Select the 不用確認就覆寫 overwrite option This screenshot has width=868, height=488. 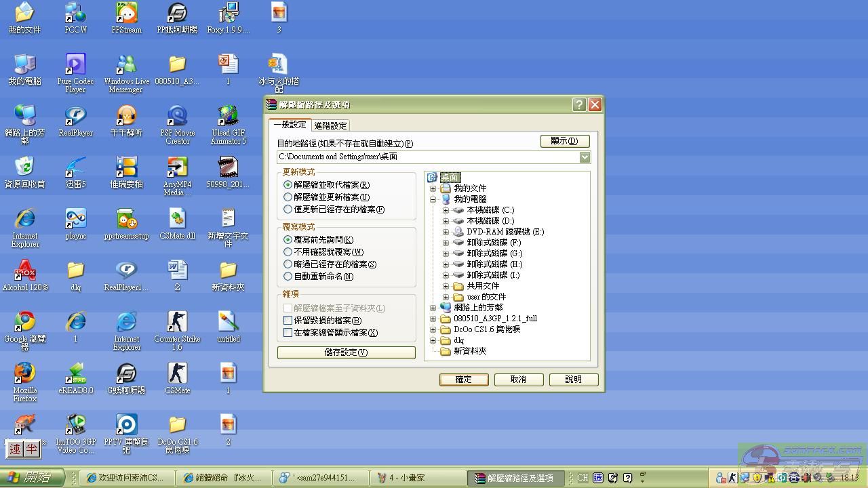click(x=288, y=252)
